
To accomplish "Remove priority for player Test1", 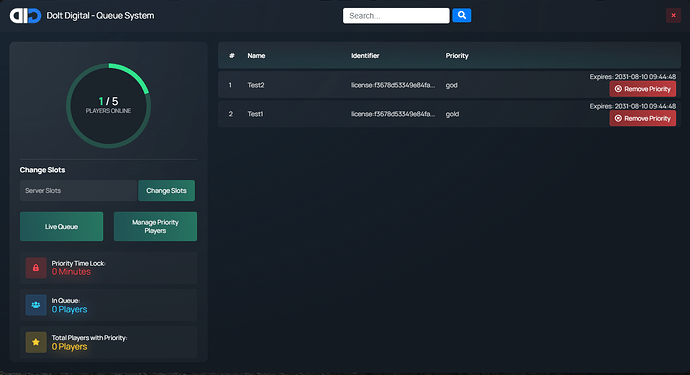I will coord(642,118).
